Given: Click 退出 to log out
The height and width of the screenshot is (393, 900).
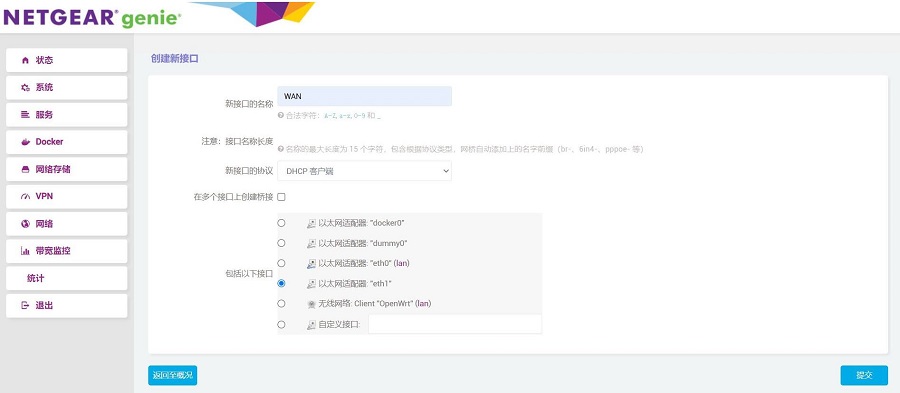Looking at the screenshot, I should point(67,305).
